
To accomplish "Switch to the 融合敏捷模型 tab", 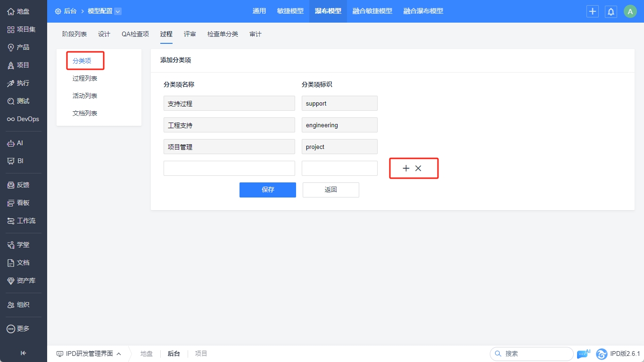I will pyautogui.click(x=372, y=11).
